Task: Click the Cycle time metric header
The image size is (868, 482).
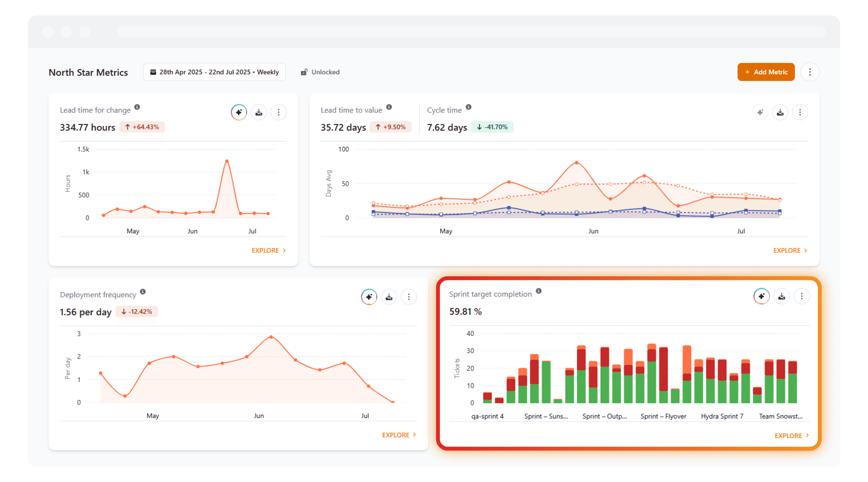Action: 444,110
